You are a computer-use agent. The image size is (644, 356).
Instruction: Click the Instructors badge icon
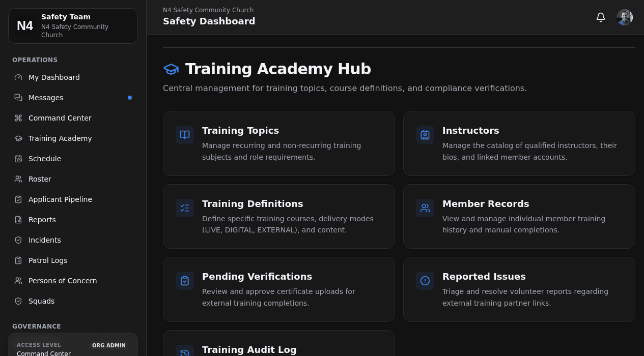(425, 135)
